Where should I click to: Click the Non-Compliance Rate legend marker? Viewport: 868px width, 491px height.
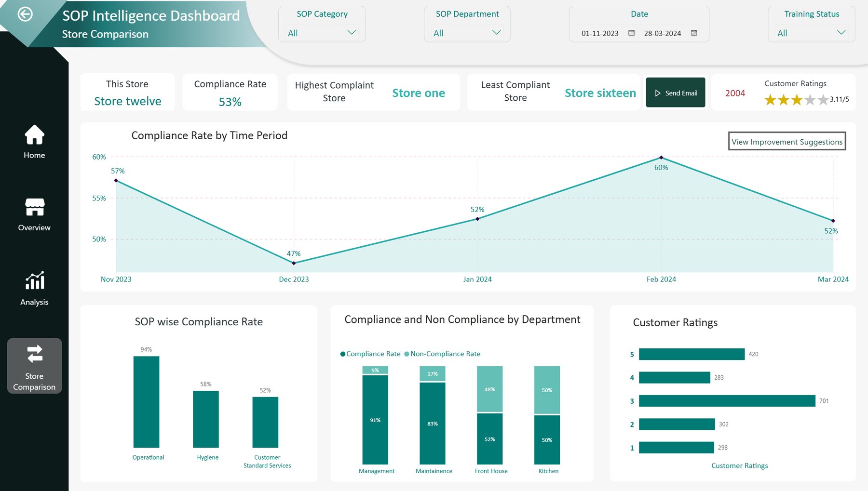tap(407, 354)
